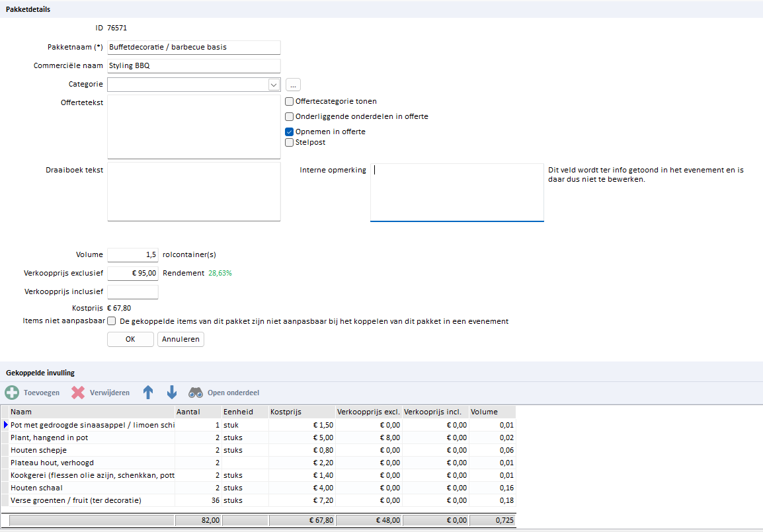
Task: Click the Kostprijs column header
Action: [301, 412]
